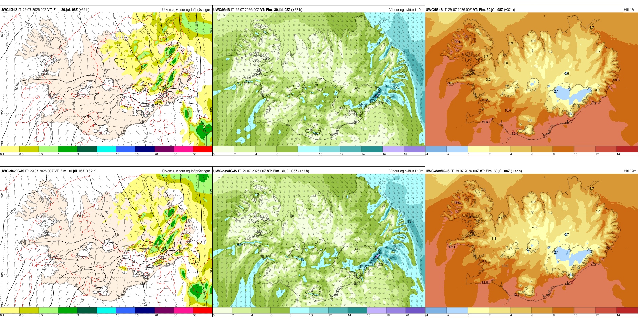
Task: Click 'Hiti í 2m' title on UWC-dev panel
Action: tap(630, 171)
